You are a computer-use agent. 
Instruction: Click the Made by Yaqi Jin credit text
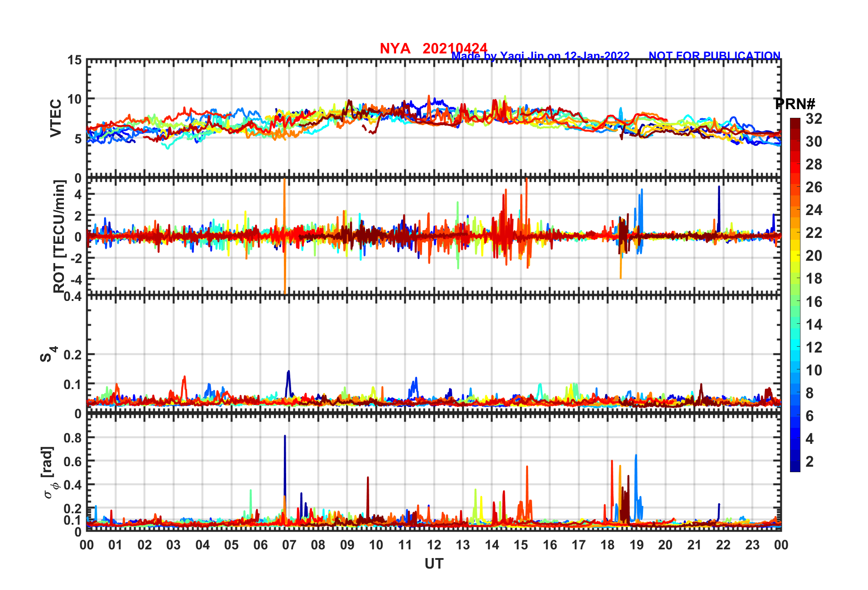tap(540, 56)
